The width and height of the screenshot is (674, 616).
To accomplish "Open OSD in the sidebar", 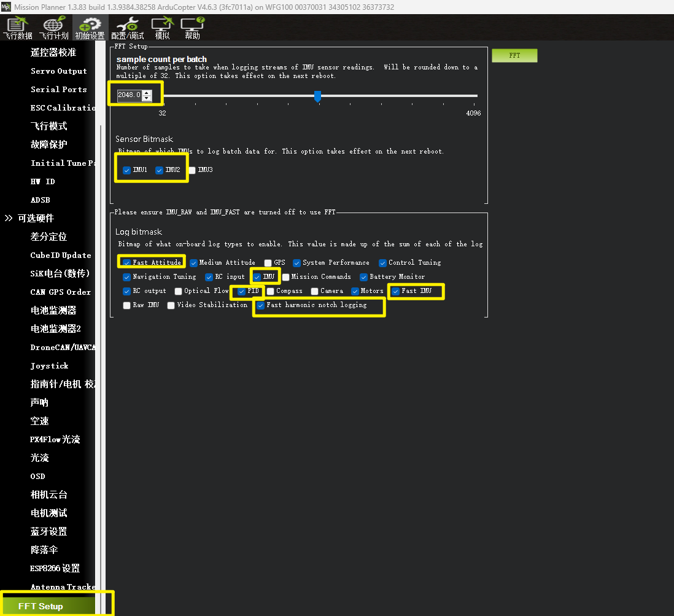I will click(x=38, y=476).
